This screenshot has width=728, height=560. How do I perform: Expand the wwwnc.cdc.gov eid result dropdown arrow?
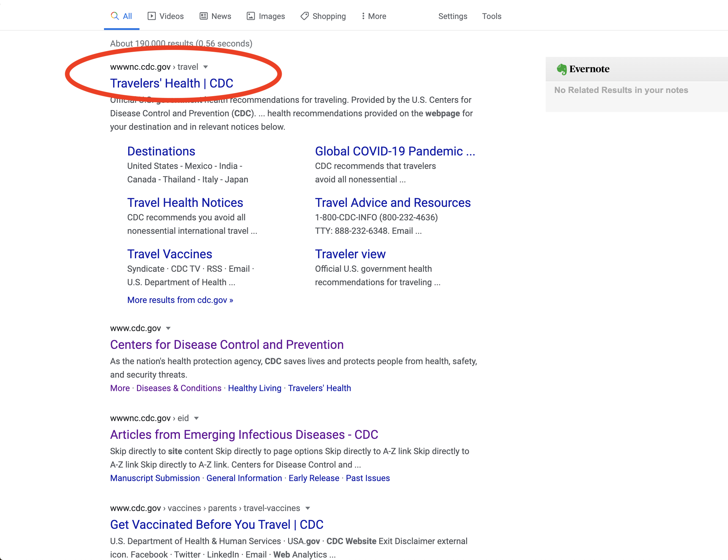point(196,418)
